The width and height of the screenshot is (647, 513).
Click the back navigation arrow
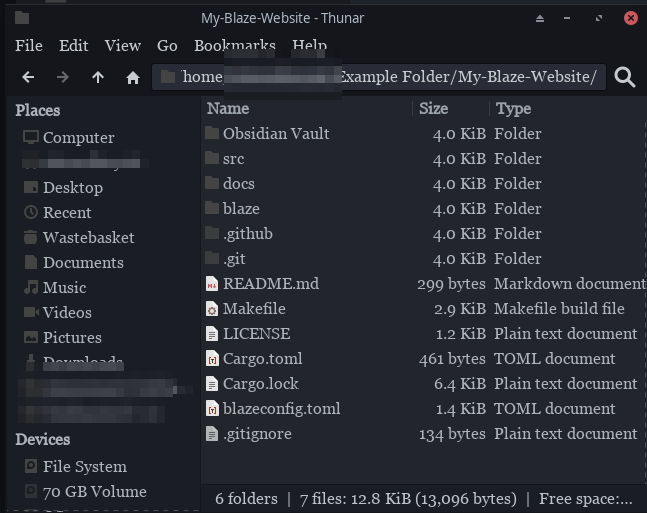pos(28,77)
